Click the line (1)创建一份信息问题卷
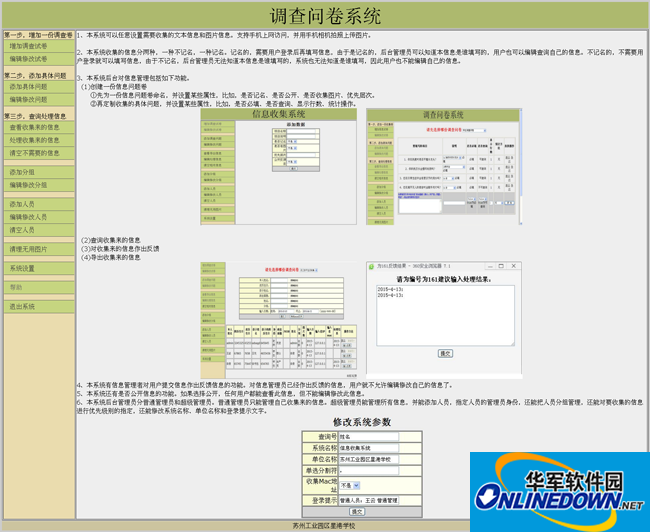 coord(114,87)
